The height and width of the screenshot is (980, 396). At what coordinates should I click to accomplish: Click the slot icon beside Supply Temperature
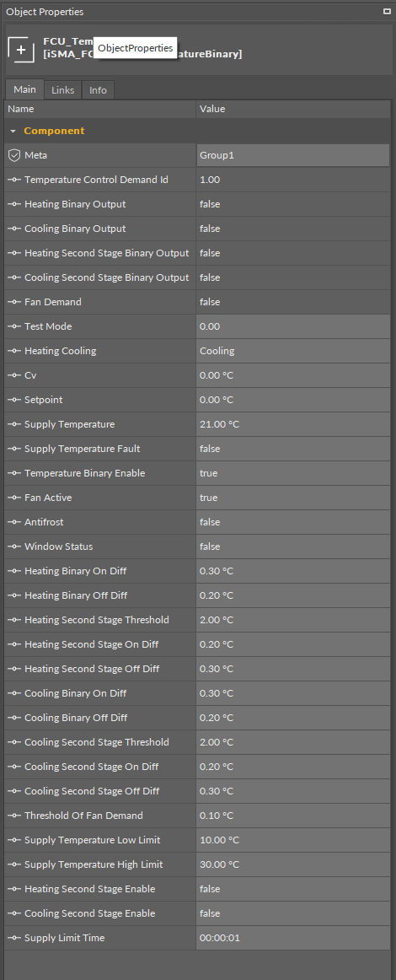coord(14,424)
